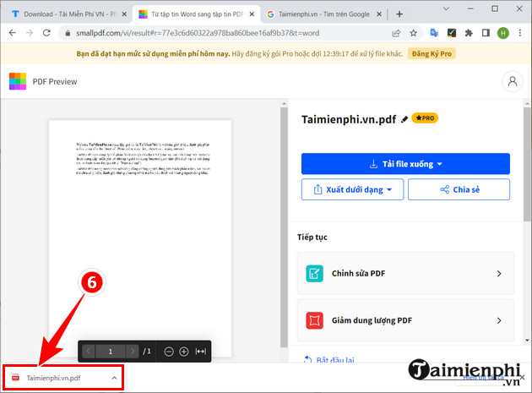
Task: Go to previous page in PDF viewer
Action: 89,352
